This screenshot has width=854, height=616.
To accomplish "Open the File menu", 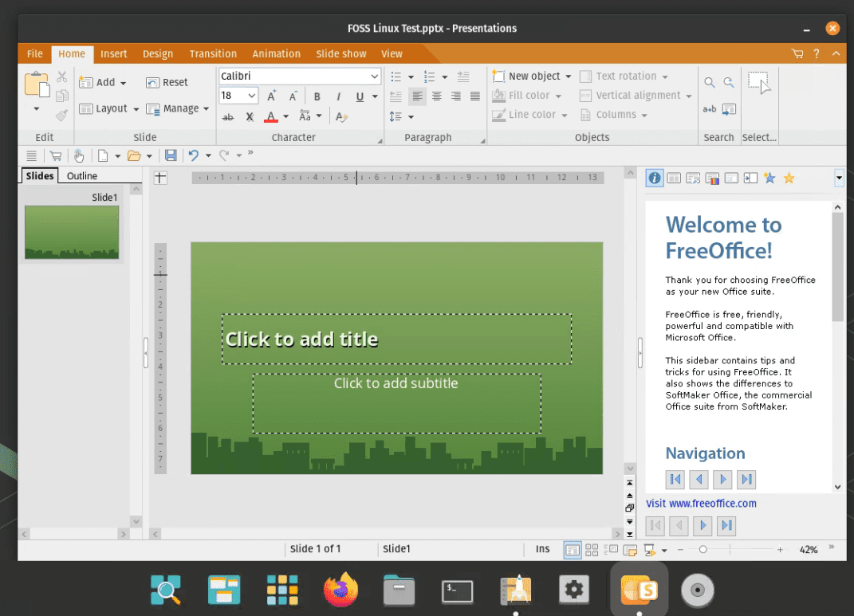I will 35,53.
